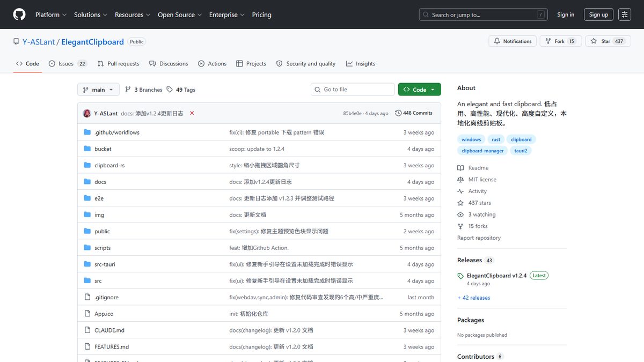Click the Contributors heading
Screen dimensions: 644x362
(475, 357)
